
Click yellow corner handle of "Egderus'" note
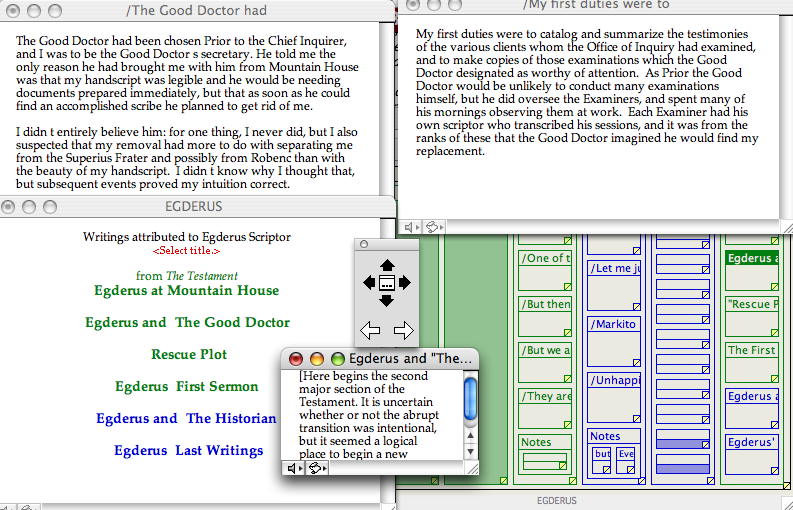click(775, 471)
